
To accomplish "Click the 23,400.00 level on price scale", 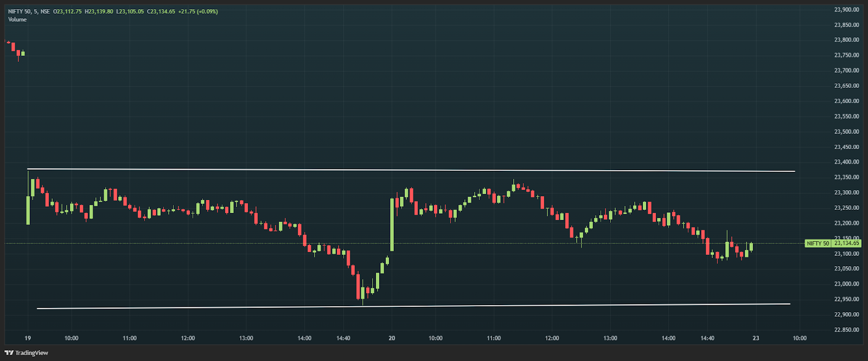I will 846,162.
